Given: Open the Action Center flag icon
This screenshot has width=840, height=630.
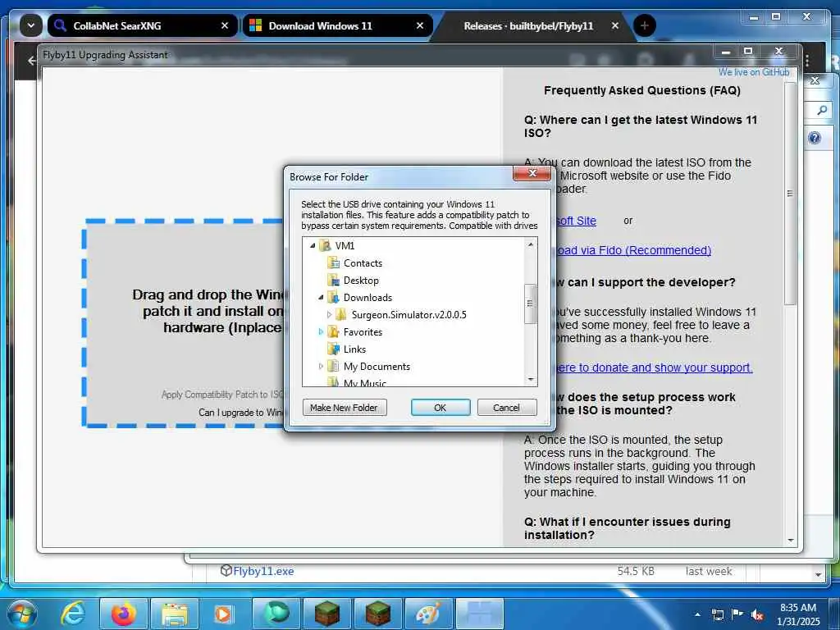Looking at the screenshot, I should (x=737, y=614).
